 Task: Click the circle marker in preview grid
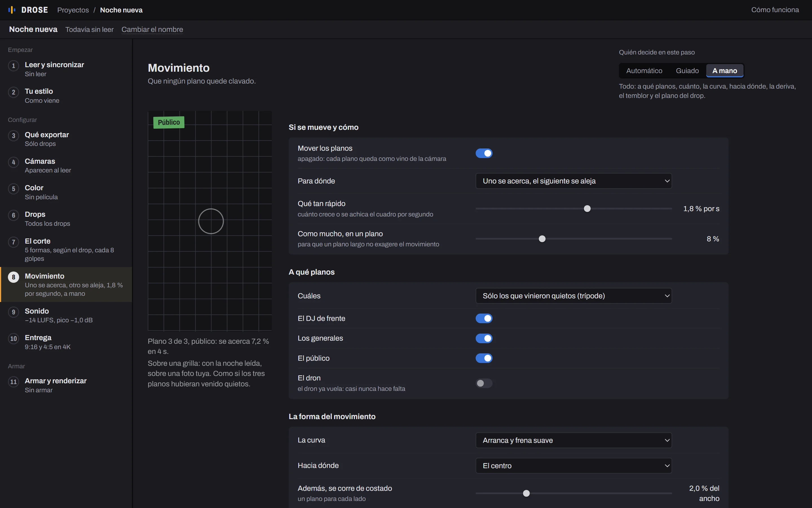(211, 222)
